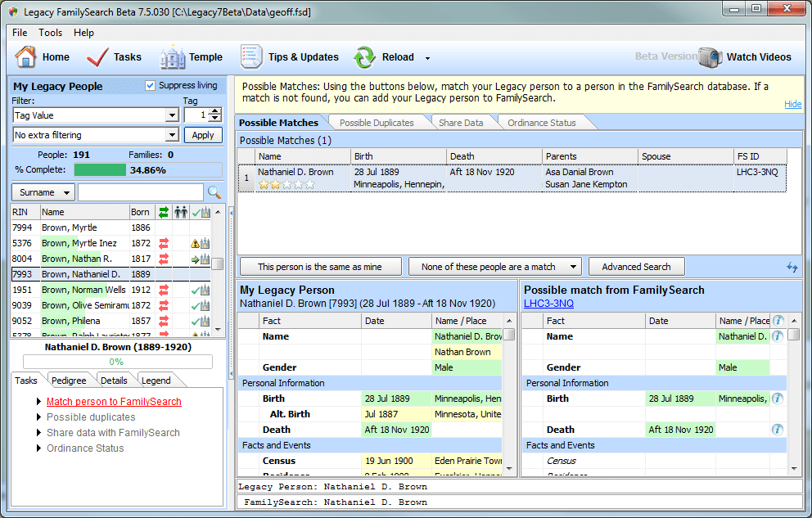Open the No extra filtering dropdown
Viewport: 812px width, 518px height.
pos(173,135)
